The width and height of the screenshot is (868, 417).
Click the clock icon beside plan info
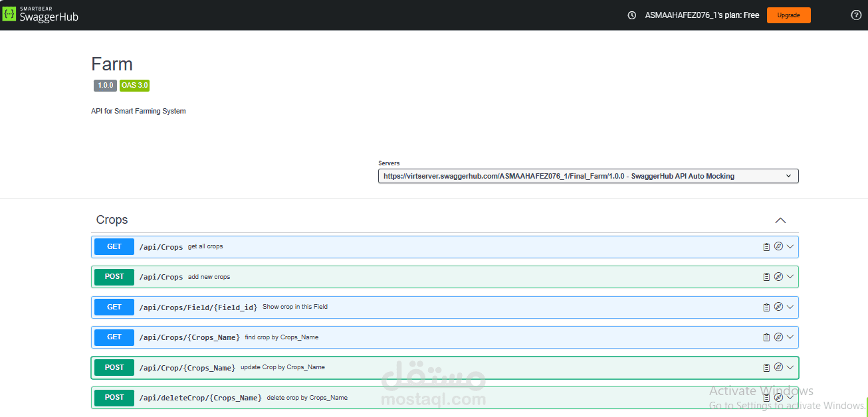[632, 15]
